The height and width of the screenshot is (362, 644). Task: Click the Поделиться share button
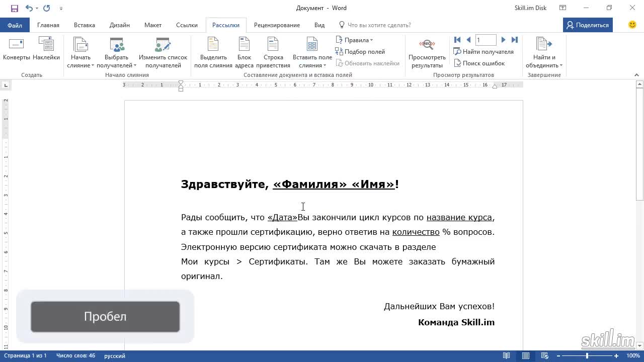[588, 25]
